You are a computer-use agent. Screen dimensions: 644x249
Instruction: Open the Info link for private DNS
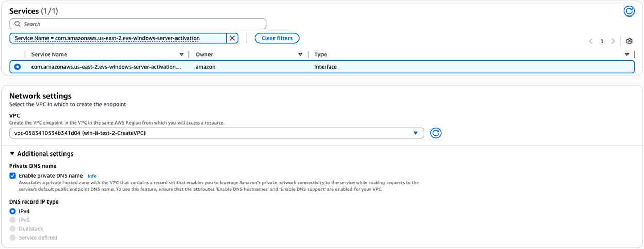92,176
